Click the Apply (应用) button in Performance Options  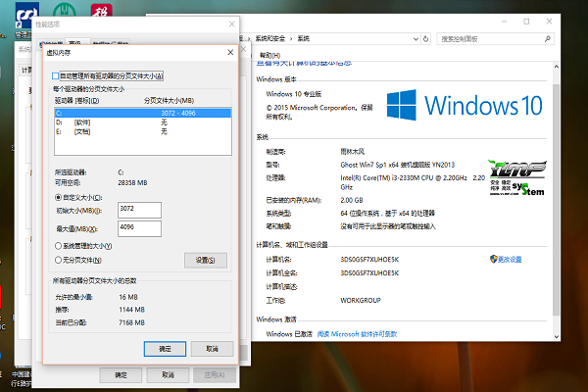(x=215, y=374)
